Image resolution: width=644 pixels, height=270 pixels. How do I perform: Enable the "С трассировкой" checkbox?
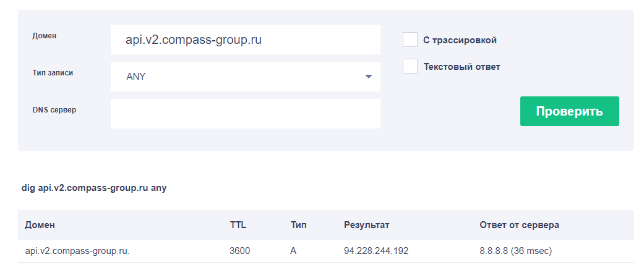[410, 40]
